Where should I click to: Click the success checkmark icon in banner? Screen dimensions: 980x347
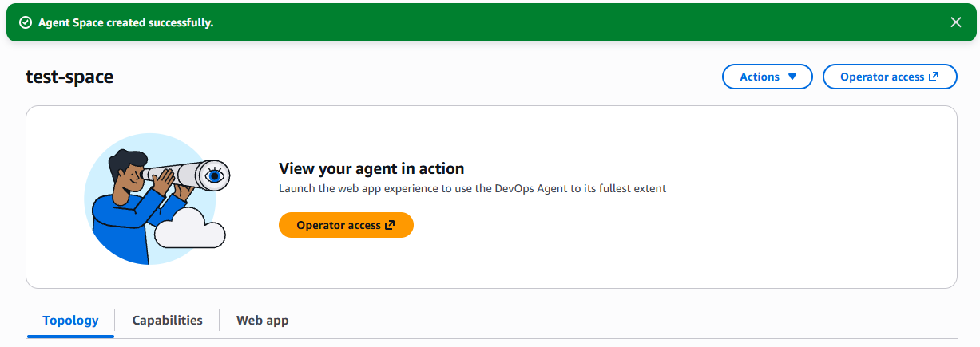pos(25,22)
